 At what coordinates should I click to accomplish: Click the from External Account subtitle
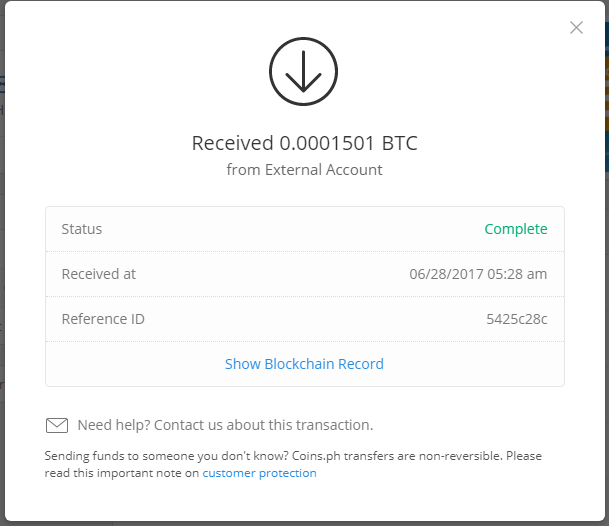pyautogui.click(x=304, y=170)
